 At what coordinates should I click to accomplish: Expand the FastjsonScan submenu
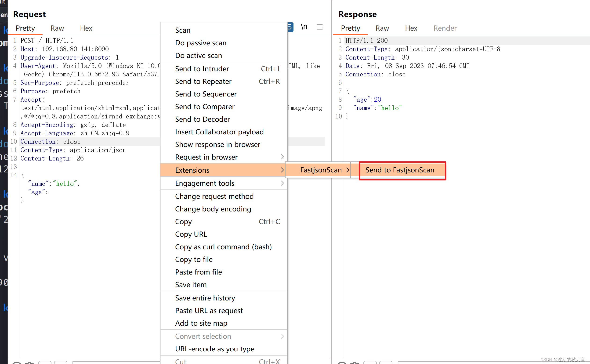[x=319, y=170]
